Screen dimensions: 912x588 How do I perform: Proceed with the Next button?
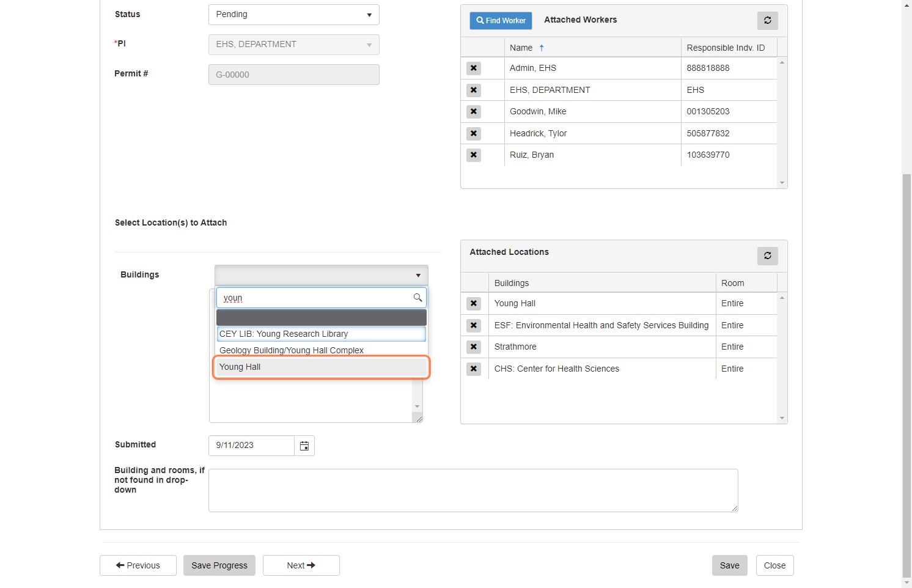pyautogui.click(x=301, y=565)
